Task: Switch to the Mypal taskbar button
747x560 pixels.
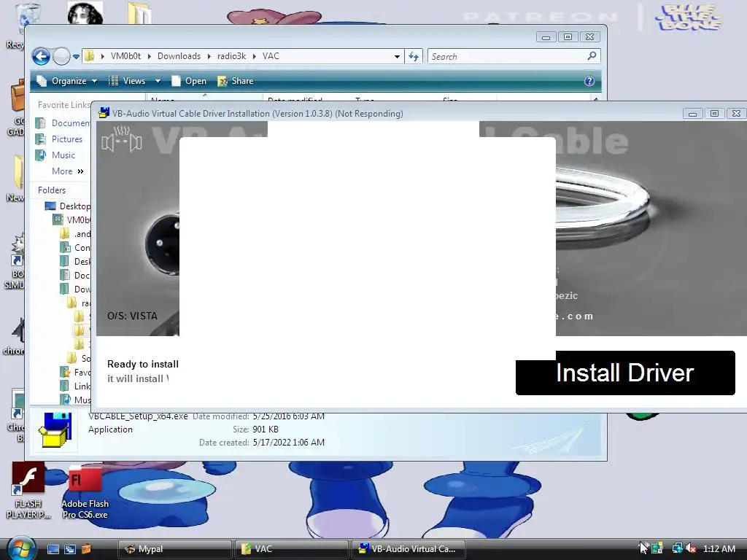Action: pyautogui.click(x=174, y=549)
